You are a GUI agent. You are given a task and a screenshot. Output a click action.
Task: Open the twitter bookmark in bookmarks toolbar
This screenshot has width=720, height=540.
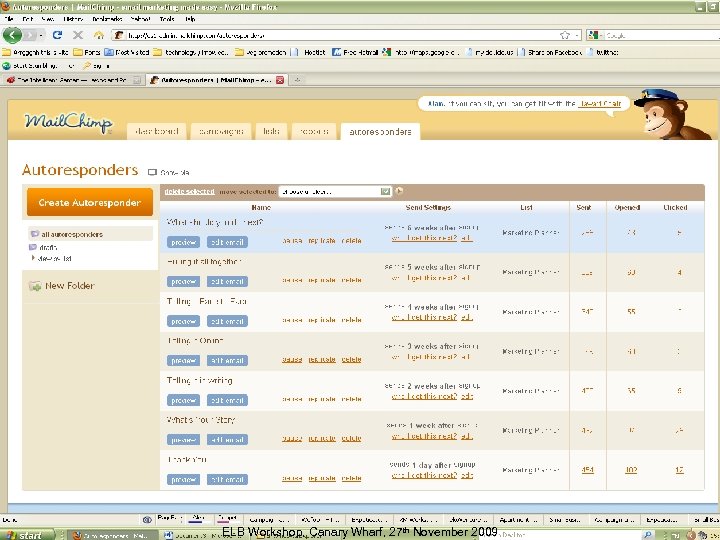coord(602,52)
